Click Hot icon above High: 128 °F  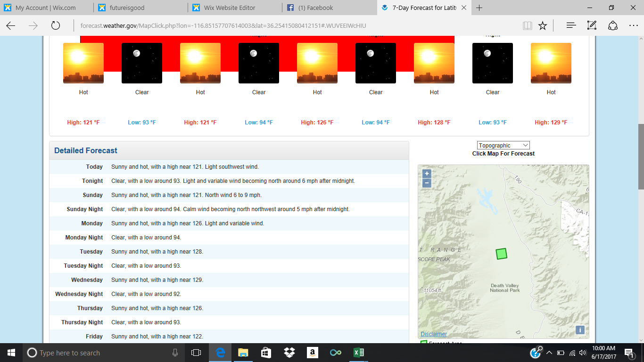[434, 63]
